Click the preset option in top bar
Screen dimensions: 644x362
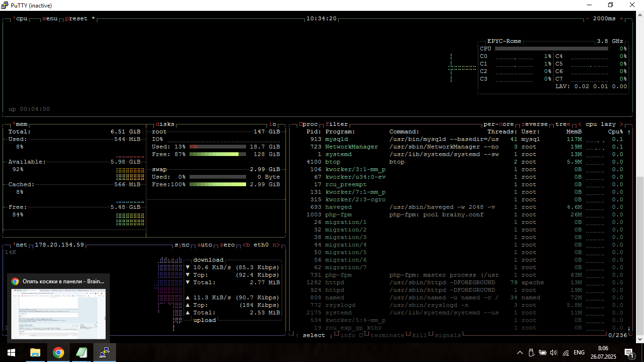(x=76, y=19)
